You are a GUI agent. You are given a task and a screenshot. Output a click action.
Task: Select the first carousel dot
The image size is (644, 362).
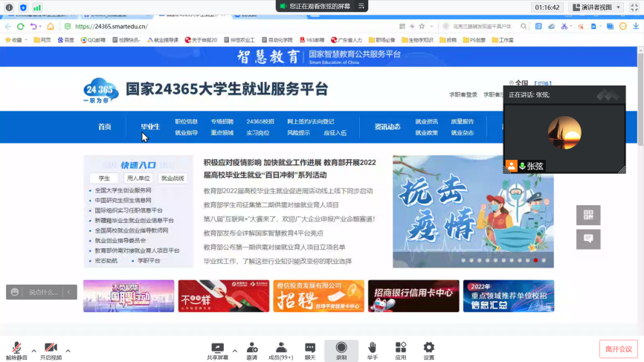[463, 260]
